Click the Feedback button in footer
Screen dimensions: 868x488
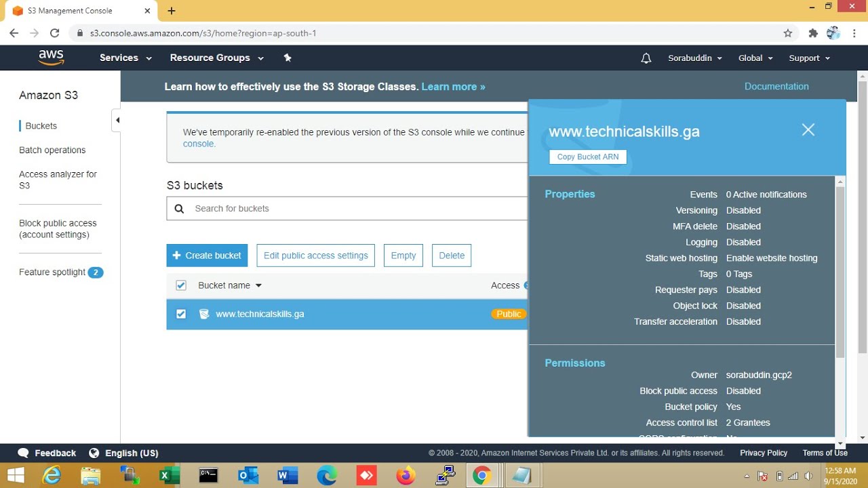point(47,453)
